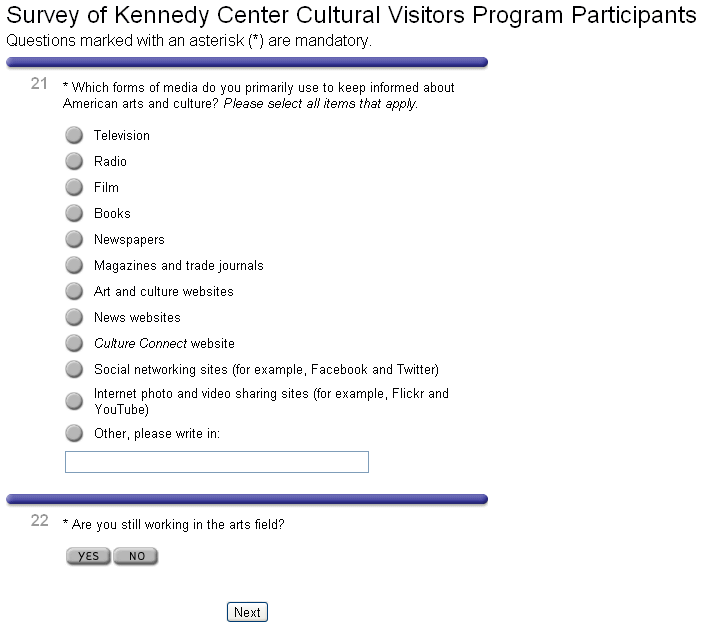
Task: Check Internet photo and video sharing sites
Action: (74, 401)
